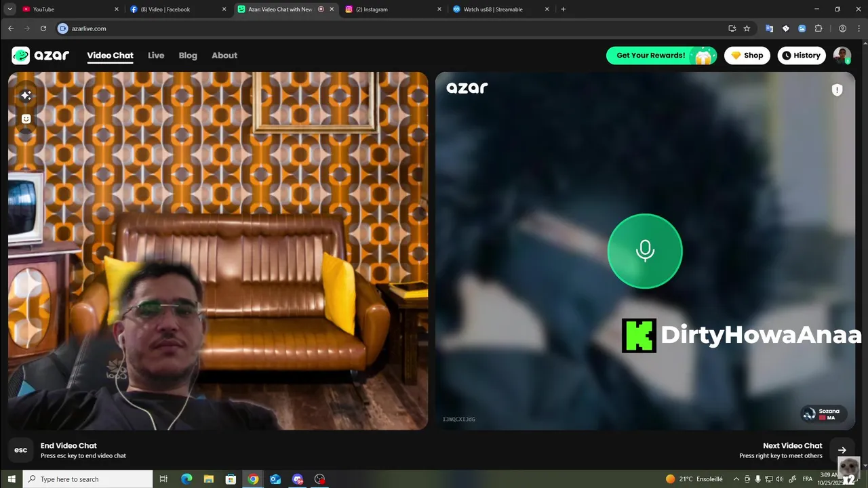Open Outlook from taskbar

[x=275, y=479]
